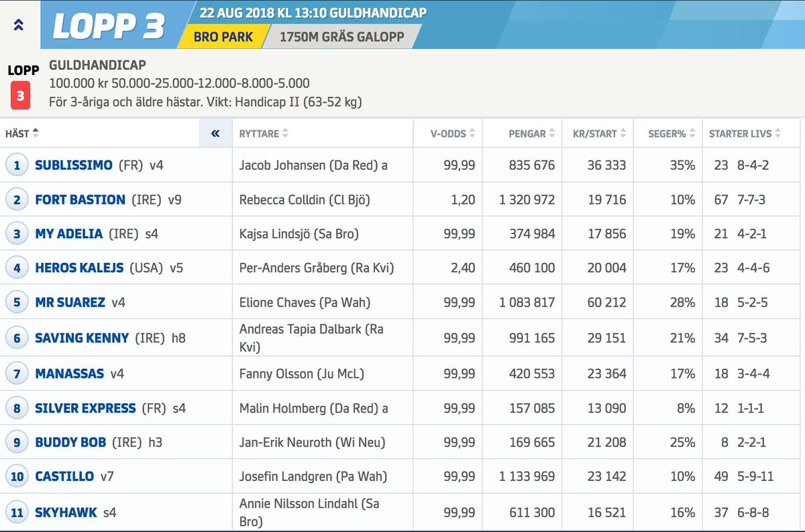Select horse number 11 badge
Image resolution: width=805 pixels, height=532 pixels.
coord(17,513)
